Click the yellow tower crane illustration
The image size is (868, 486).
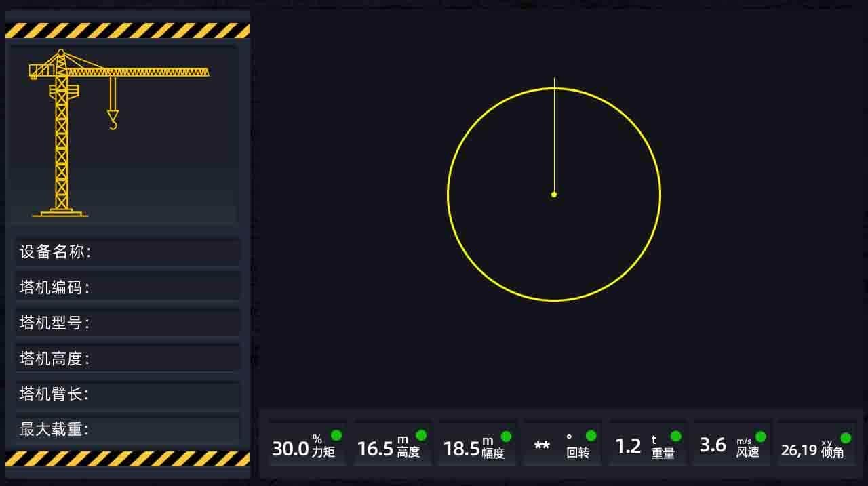119,133
